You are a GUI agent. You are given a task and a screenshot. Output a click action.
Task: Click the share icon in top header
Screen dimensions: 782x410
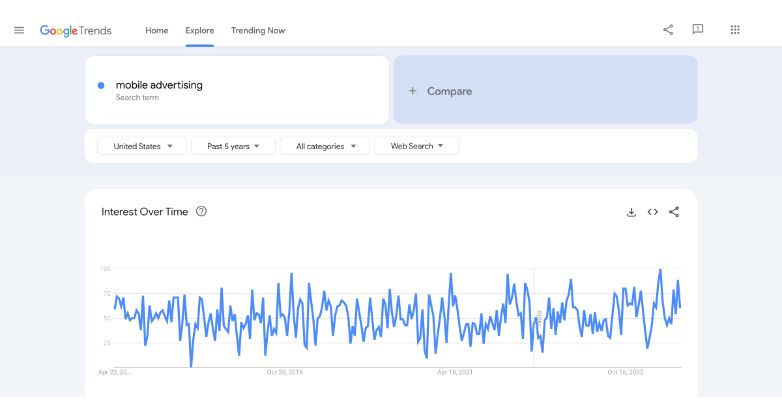668,30
